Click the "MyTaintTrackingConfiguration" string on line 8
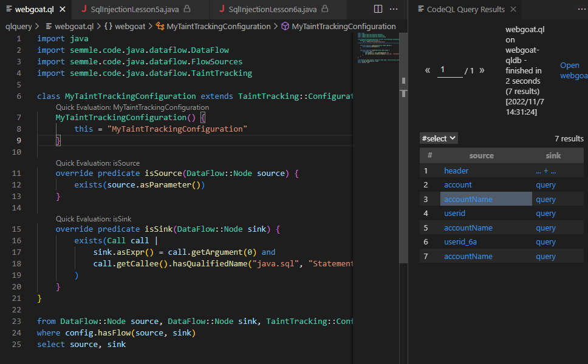Screen dimensions: 588x364 point(177,129)
